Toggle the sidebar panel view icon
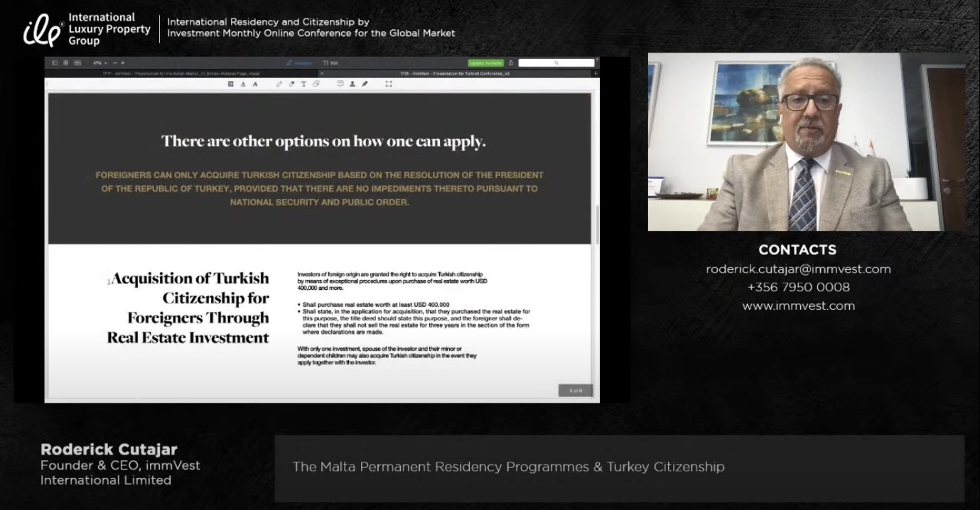This screenshot has height=510, width=980. (55, 63)
